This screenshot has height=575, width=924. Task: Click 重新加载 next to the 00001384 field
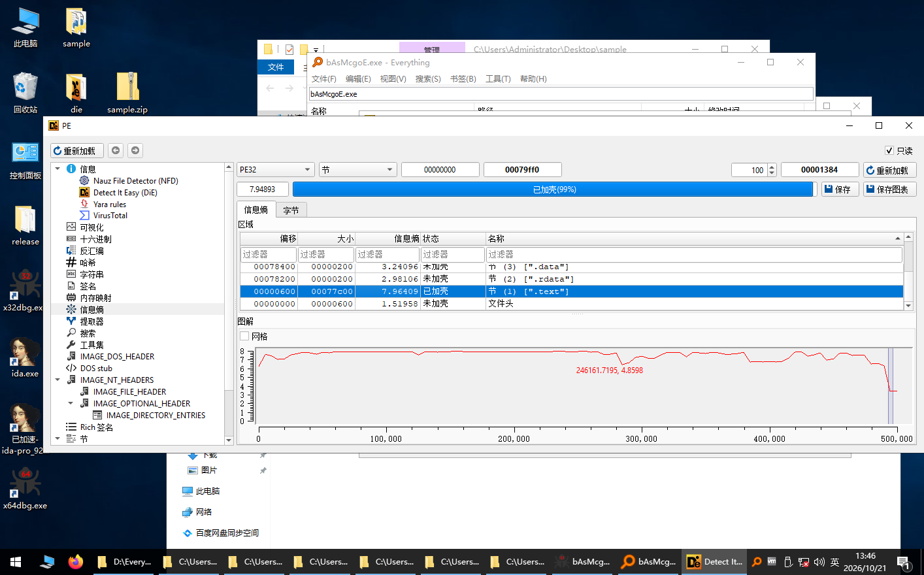coord(889,170)
